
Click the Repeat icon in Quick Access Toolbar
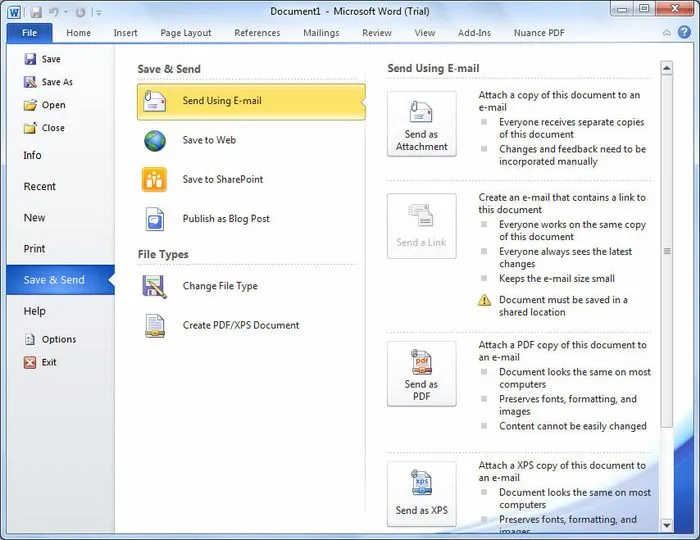pos(80,12)
